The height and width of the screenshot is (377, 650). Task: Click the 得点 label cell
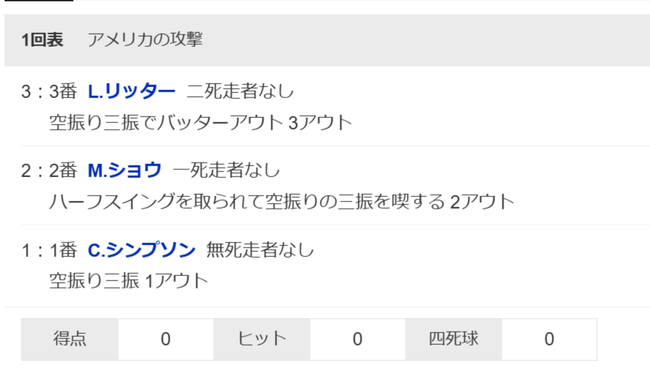coord(70,339)
